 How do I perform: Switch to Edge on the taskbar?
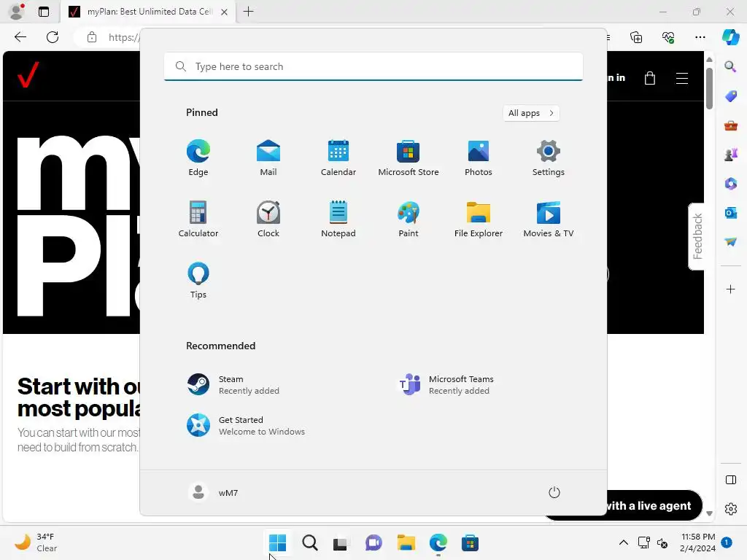[438, 542]
